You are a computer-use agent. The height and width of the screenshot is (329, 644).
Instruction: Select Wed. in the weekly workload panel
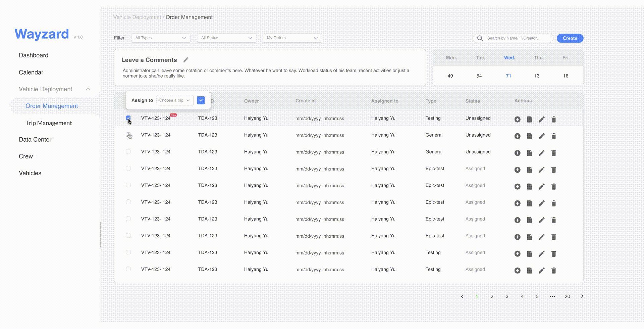[x=509, y=58]
